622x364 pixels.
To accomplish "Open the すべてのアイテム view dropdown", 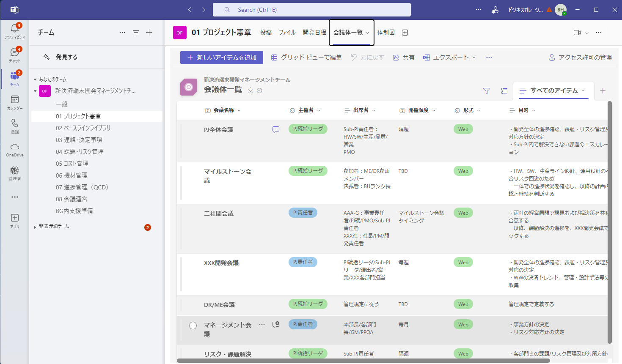I will click(552, 90).
